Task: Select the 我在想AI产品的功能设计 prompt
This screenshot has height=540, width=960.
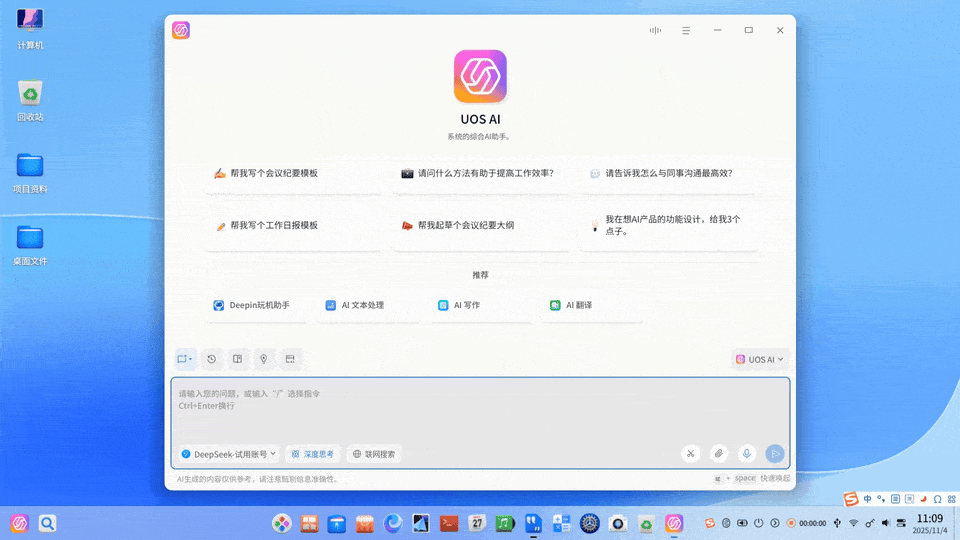Action: tap(669, 225)
